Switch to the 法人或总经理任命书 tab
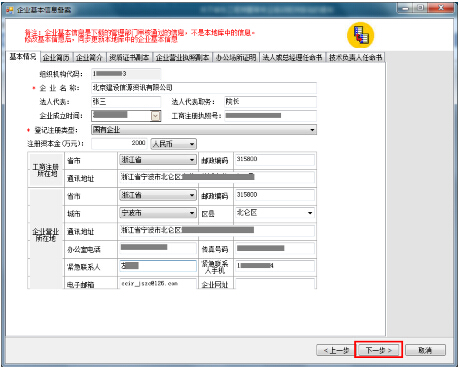459x367 pixels. (x=292, y=57)
